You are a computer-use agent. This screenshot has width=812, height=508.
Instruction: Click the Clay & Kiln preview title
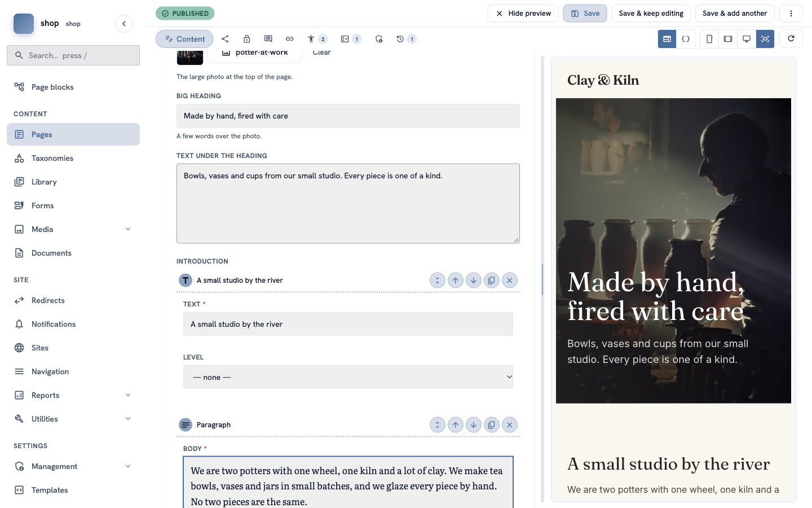point(603,80)
